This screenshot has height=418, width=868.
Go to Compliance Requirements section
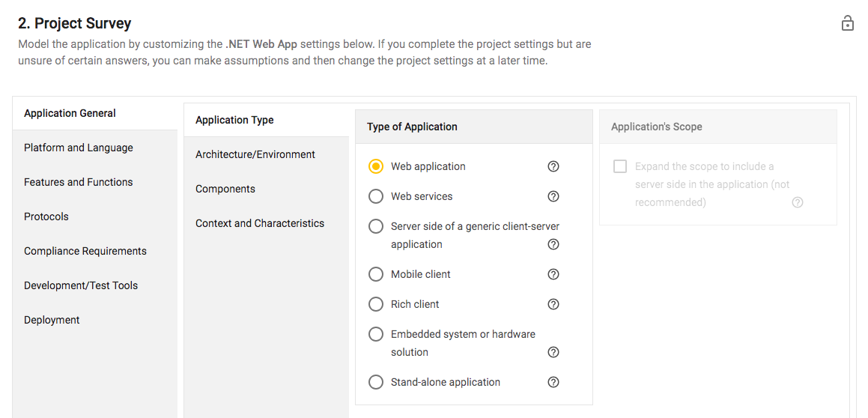click(85, 251)
